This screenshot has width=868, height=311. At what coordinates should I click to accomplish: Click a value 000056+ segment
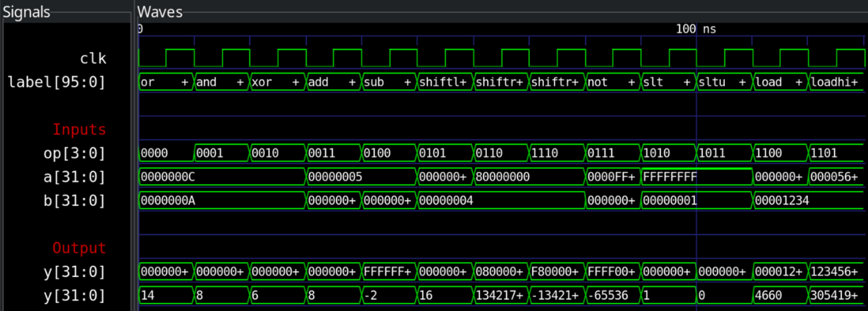click(x=838, y=177)
